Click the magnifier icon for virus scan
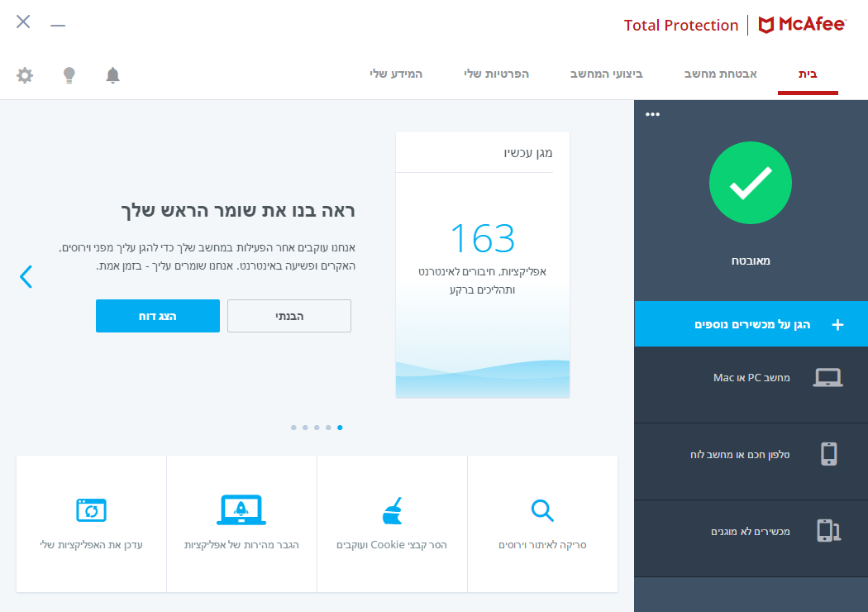The height and width of the screenshot is (612, 868). click(542, 510)
